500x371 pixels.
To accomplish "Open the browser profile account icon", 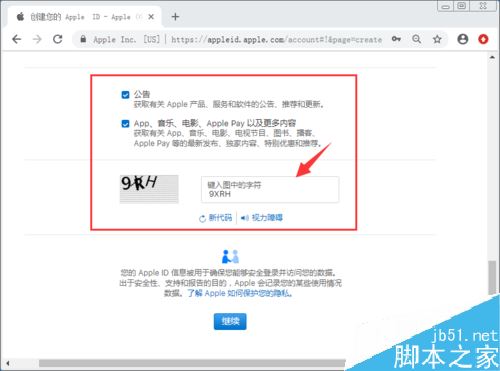I will pyautogui.click(x=463, y=39).
